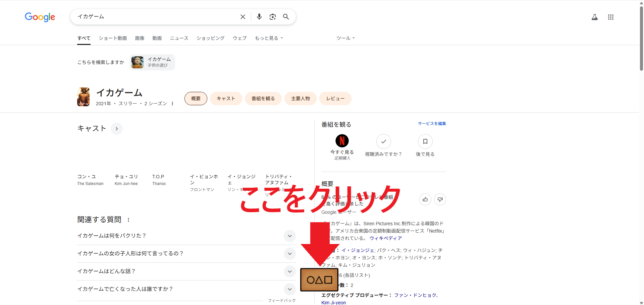Select the レビュー chip
This screenshot has height=305, width=644.
335,99
